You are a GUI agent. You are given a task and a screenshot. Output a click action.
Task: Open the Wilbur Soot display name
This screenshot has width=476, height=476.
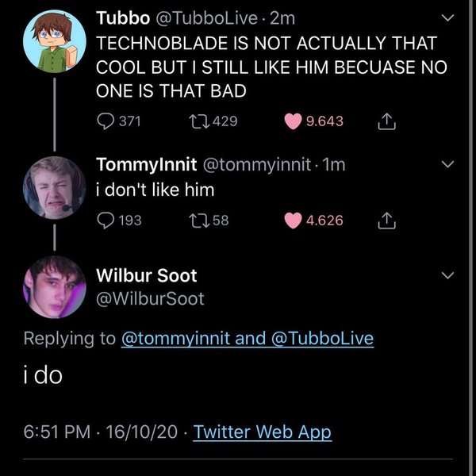tap(146, 276)
